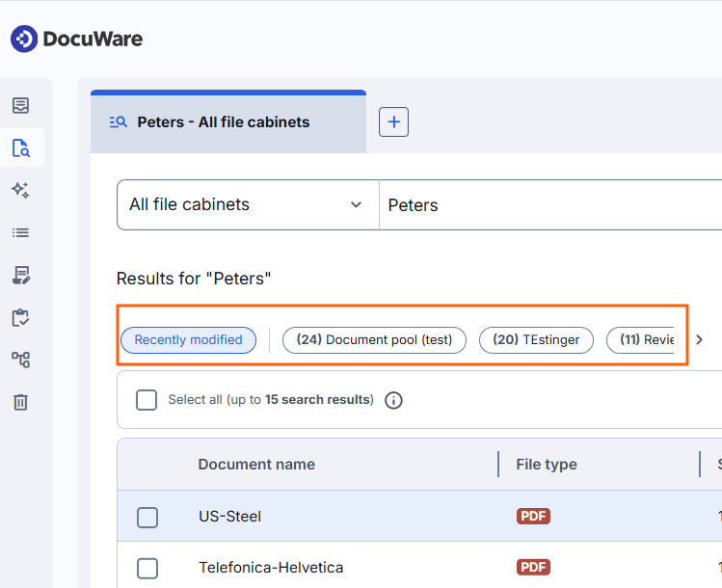This screenshot has height=588, width=722.
Task: Filter by the (11) Review chip
Action: [x=640, y=340]
